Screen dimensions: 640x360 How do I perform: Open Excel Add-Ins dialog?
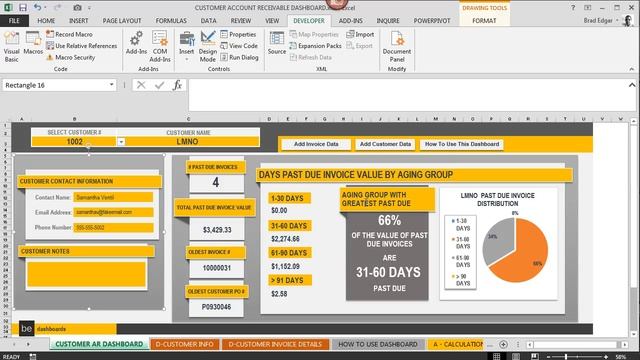pyautogui.click(x=136, y=43)
